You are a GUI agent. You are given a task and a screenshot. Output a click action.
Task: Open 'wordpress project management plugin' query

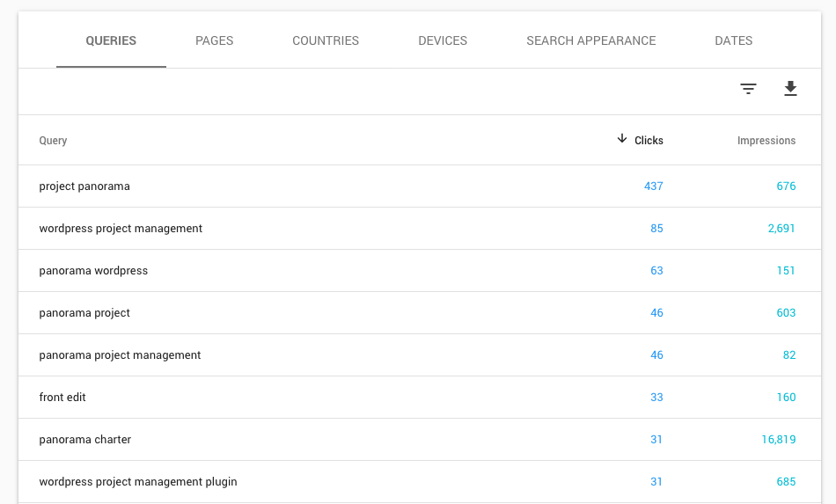click(x=138, y=482)
